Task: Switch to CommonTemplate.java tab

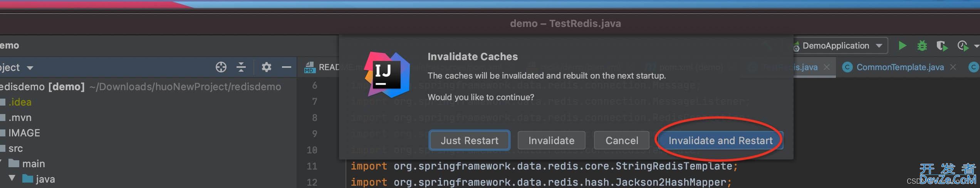Action: coord(900,67)
